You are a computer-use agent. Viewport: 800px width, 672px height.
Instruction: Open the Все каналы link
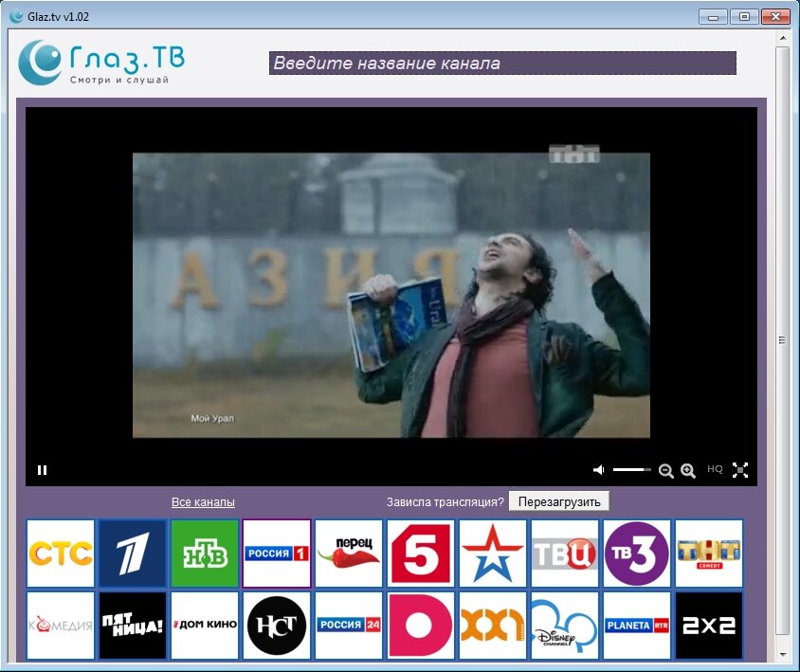pyautogui.click(x=203, y=502)
